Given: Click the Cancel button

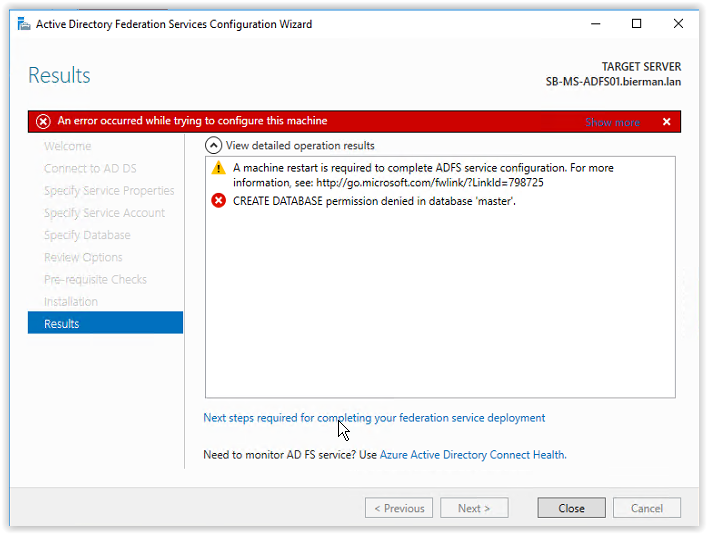Looking at the screenshot, I should [647, 508].
